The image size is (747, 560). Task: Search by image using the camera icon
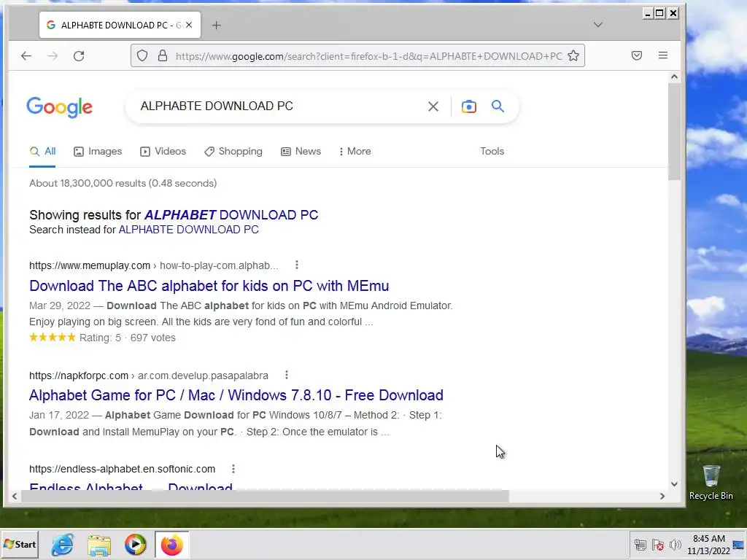coord(469,106)
